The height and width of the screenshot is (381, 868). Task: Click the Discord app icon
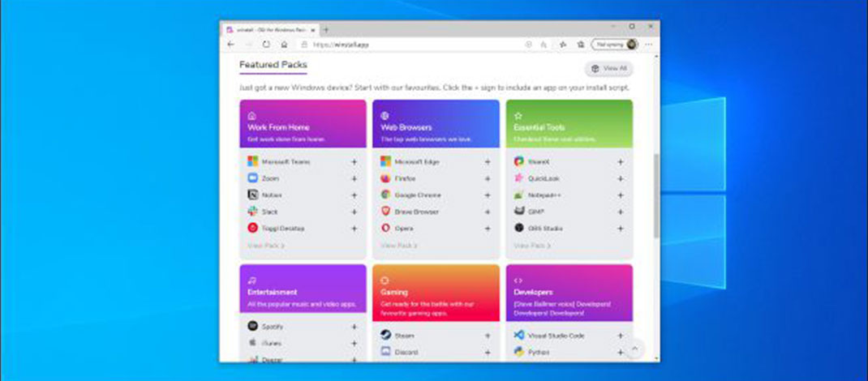tap(385, 351)
